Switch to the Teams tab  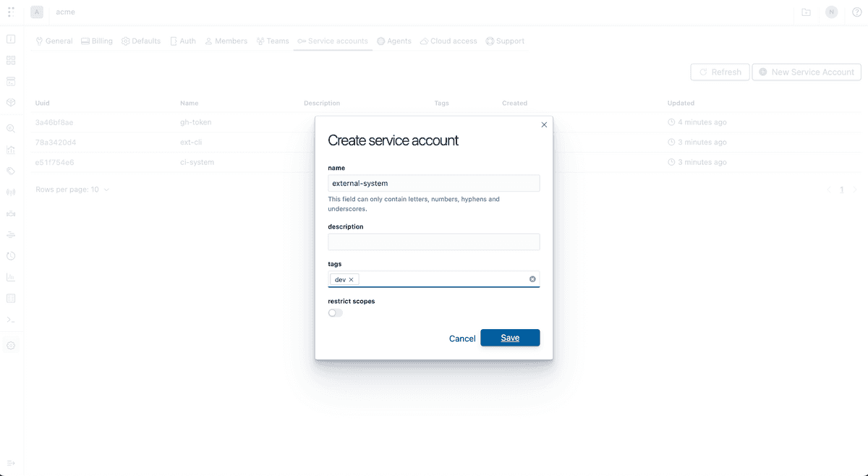273,41
